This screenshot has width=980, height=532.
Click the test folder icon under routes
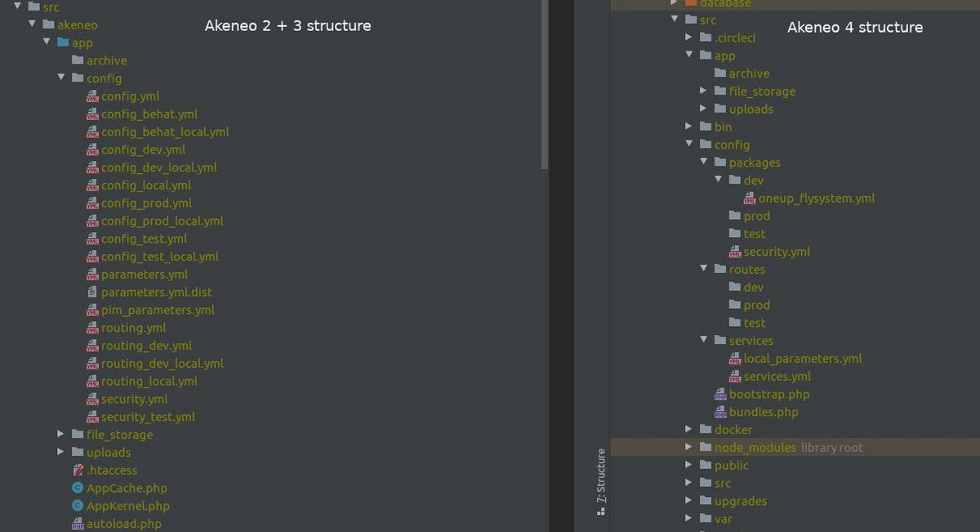pos(735,323)
